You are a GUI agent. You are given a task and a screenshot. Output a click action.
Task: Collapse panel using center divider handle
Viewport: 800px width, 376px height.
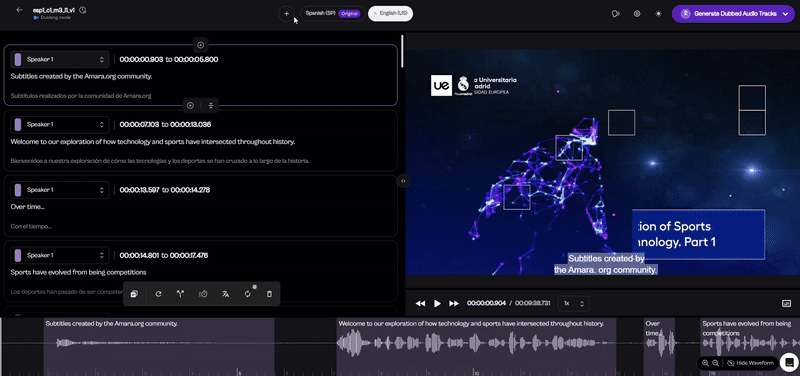[403, 181]
